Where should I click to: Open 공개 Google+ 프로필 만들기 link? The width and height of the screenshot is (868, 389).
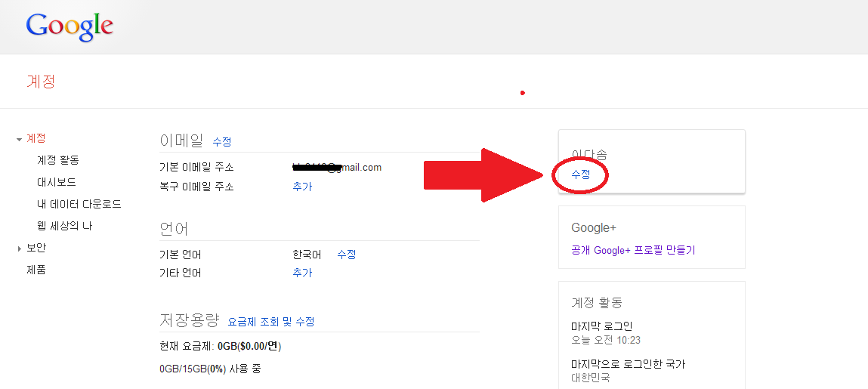coord(633,250)
